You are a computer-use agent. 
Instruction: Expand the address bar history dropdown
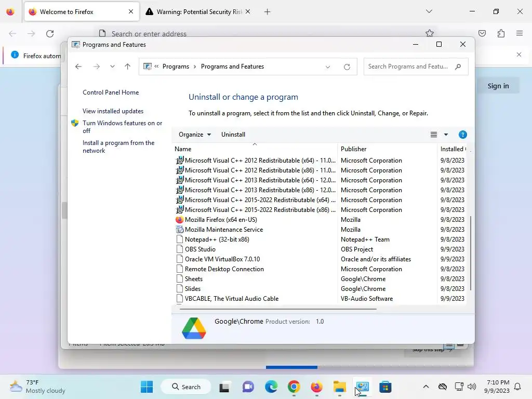(328, 67)
